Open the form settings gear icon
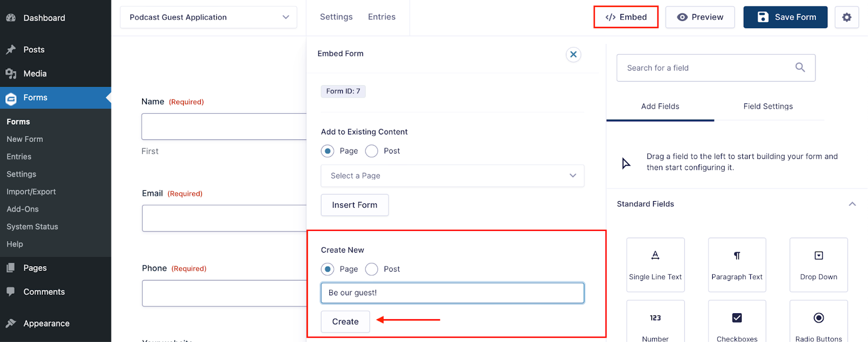This screenshot has height=342, width=868. coord(846,17)
